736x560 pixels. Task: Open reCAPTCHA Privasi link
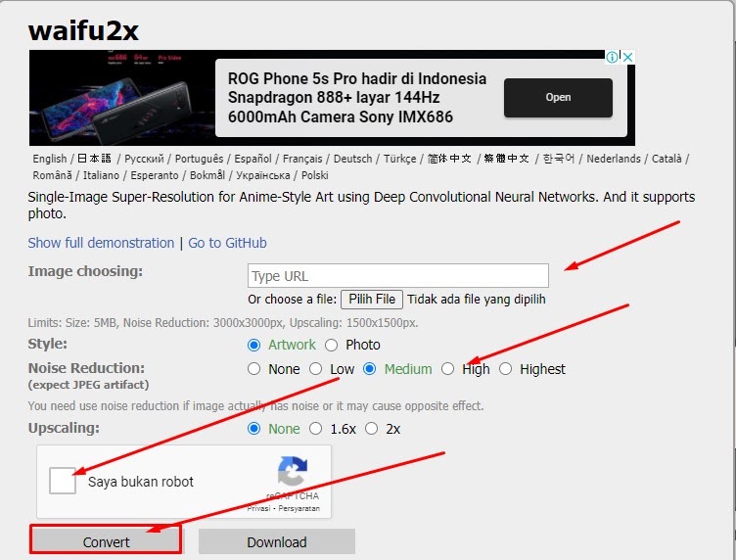point(258,508)
